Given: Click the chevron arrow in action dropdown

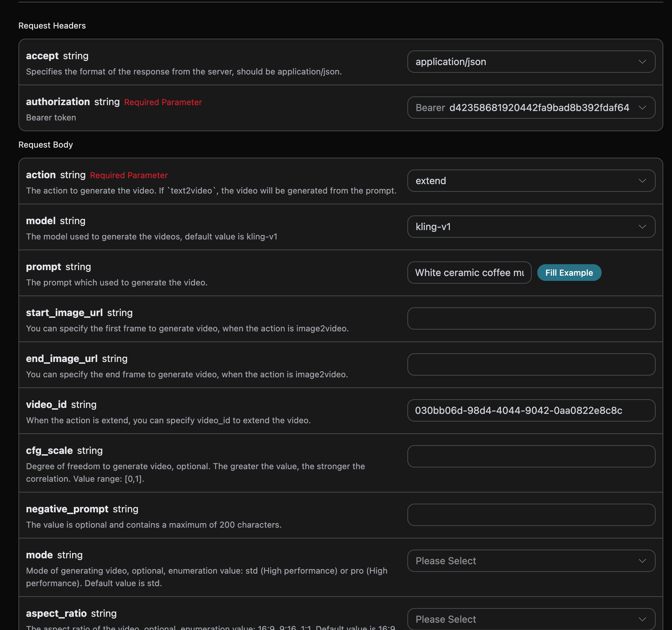Looking at the screenshot, I should 642,181.
